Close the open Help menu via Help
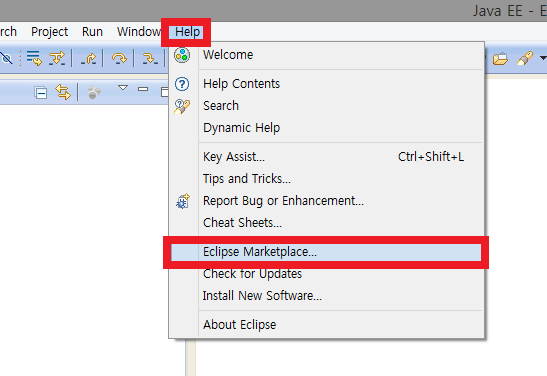Viewport: 547px width, 376px height. pos(188,32)
